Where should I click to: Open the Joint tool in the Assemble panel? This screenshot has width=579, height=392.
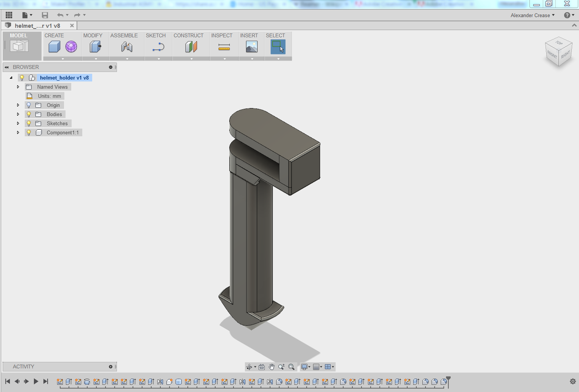pyautogui.click(x=126, y=46)
